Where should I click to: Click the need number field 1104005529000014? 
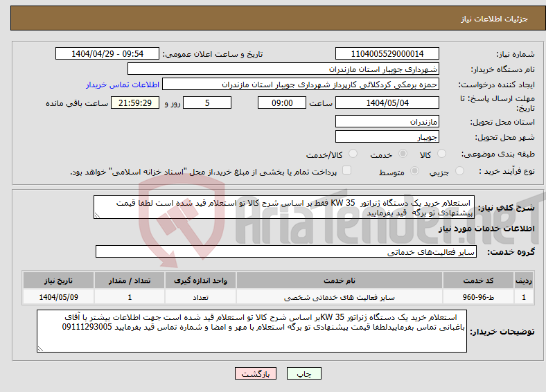point(387,53)
